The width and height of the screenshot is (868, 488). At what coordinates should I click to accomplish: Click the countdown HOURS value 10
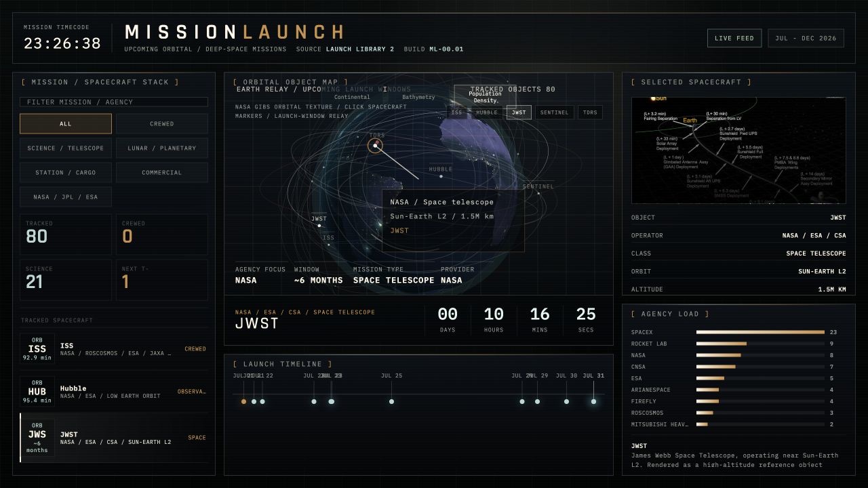click(x=494, y=314)
